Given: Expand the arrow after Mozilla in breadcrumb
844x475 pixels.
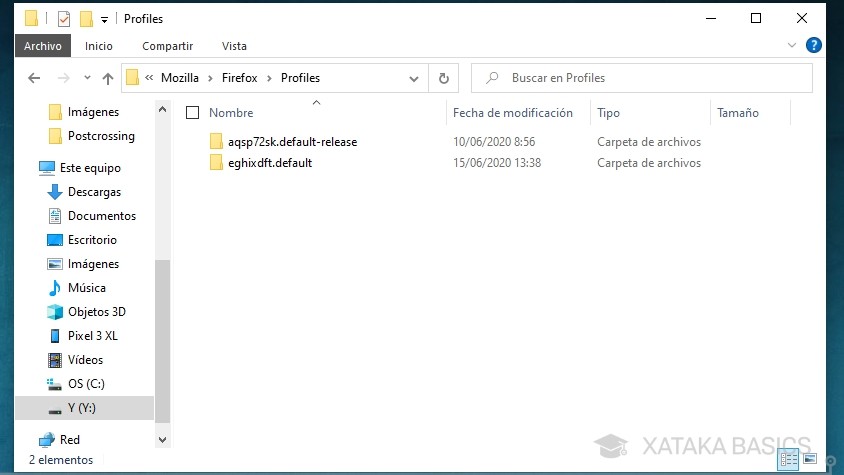Looking at the screenshot, I should tap(210, 79).
